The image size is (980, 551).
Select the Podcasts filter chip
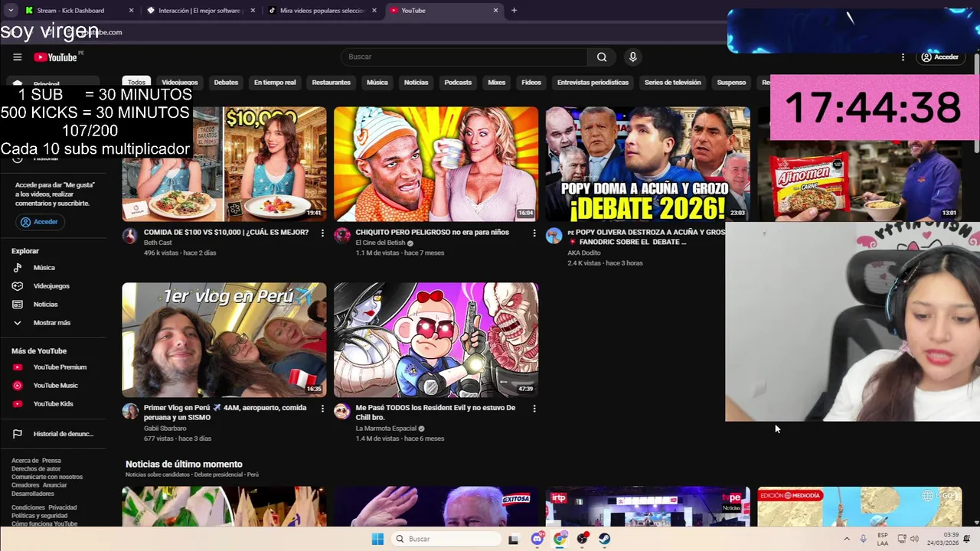click(x=458, y=83)
